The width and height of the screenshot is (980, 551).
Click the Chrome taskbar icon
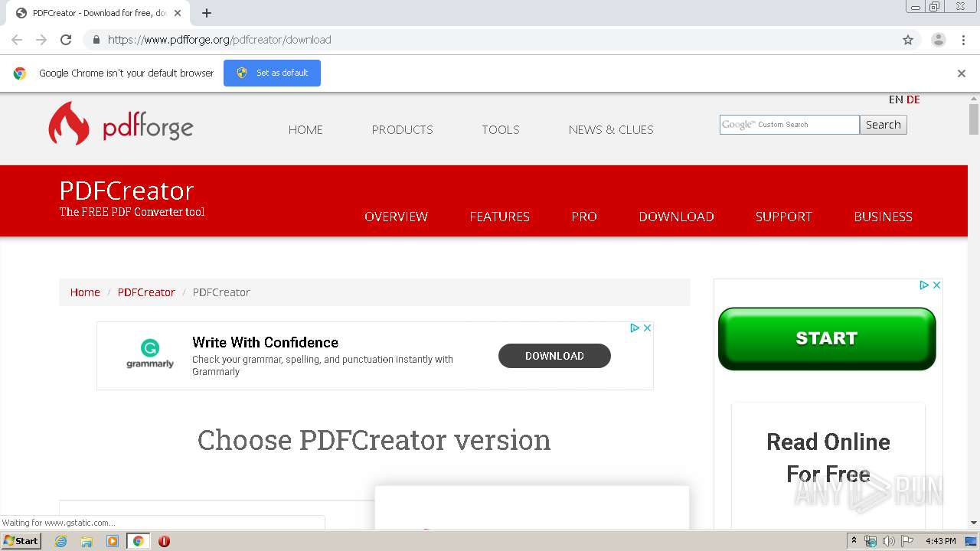pos(138,541)
